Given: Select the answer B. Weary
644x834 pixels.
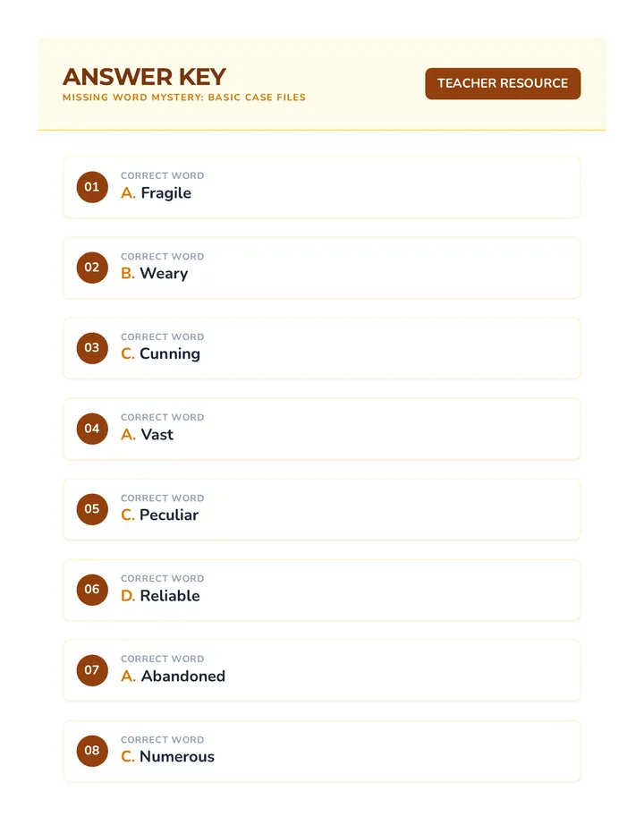Looking at the screenshot, I should pyautogui.click(x=154, y=274).
